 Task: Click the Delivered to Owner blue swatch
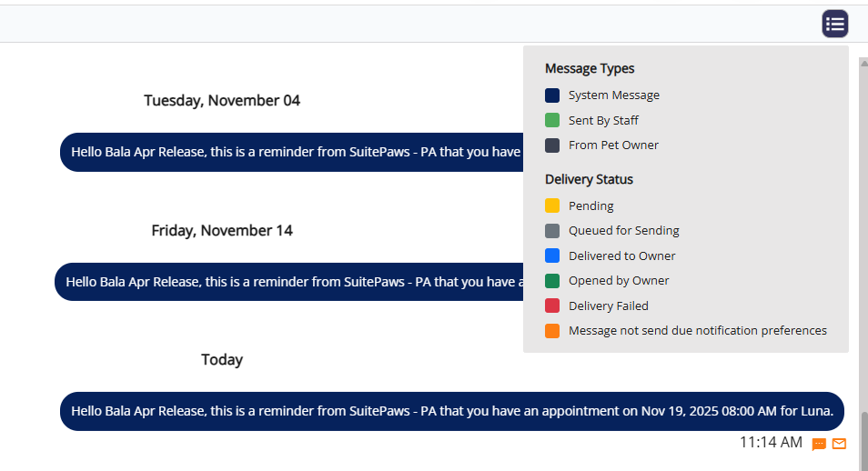pyautogui.click(x=552, y=256)
